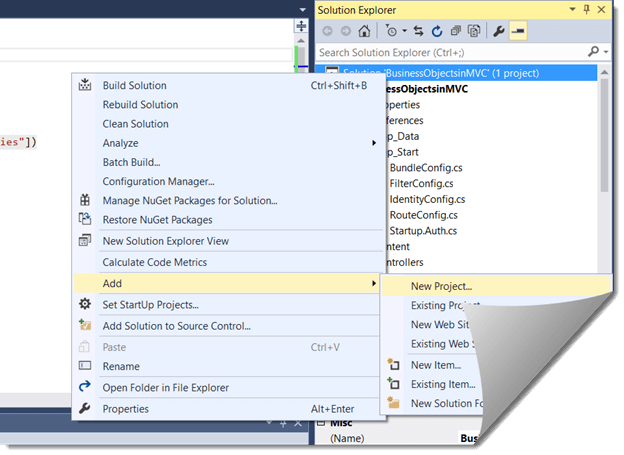624x455 pixels.
Task: Expand the Analyze submenu arrow
Action: coord(374,143)
